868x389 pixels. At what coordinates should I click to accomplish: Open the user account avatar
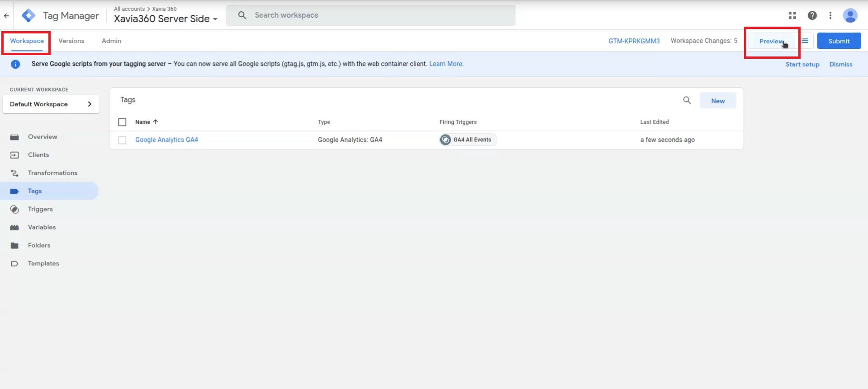[850, 15]
